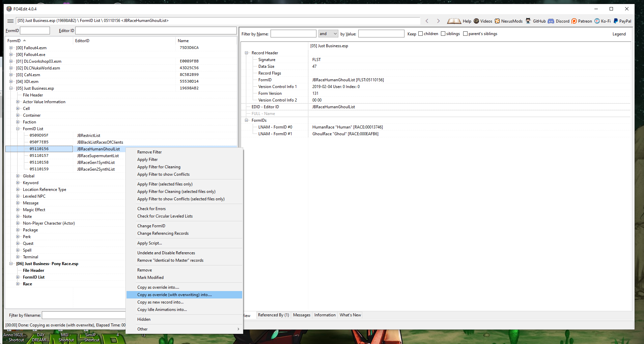Switch to the Referenced By (1) tab
644x344 pixels.
click(274, 315)
